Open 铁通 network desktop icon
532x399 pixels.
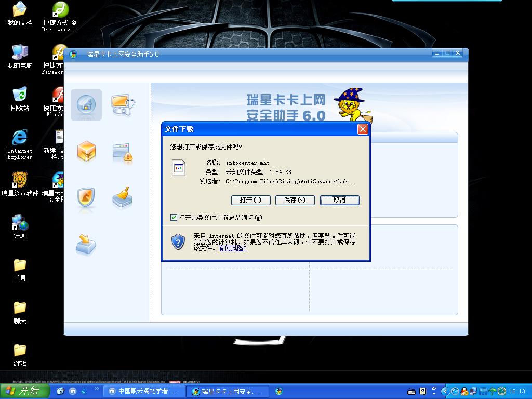[20, 227]
